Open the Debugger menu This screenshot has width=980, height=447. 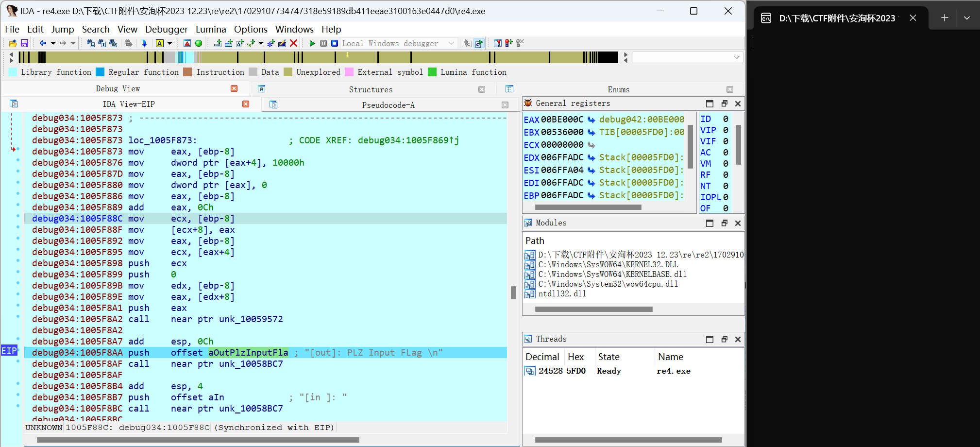167,29
